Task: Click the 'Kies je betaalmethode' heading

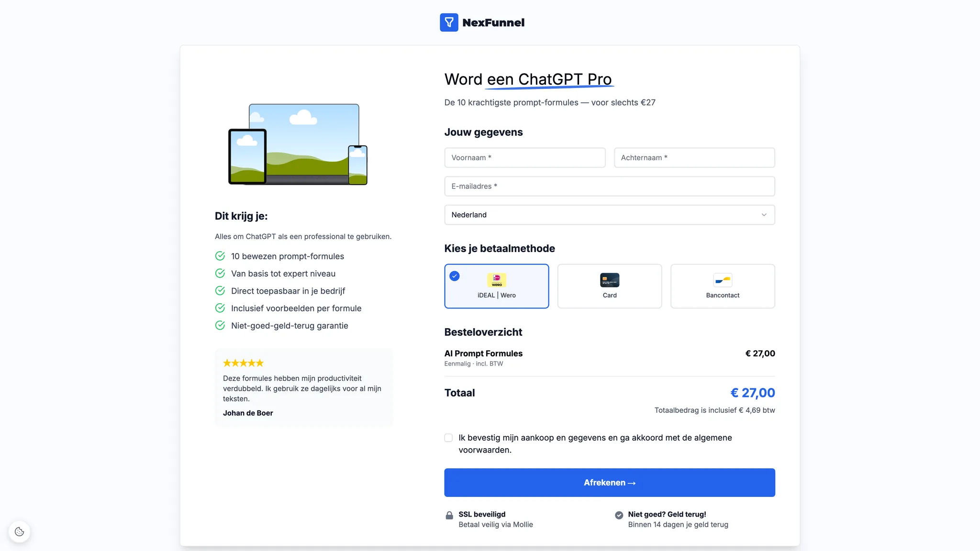Action: 500,248
